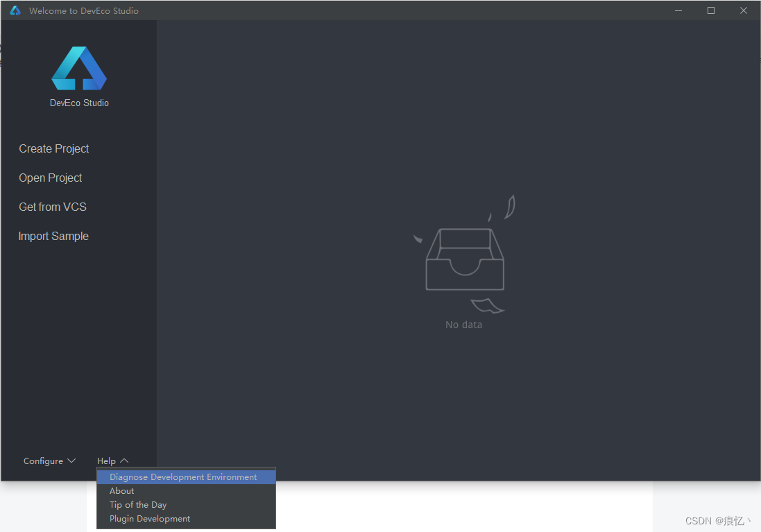Click the DevEco Studio logo in sidebar
Image resolution: width=761 pixels, height=532 pixels.
[x=79, y=69]
